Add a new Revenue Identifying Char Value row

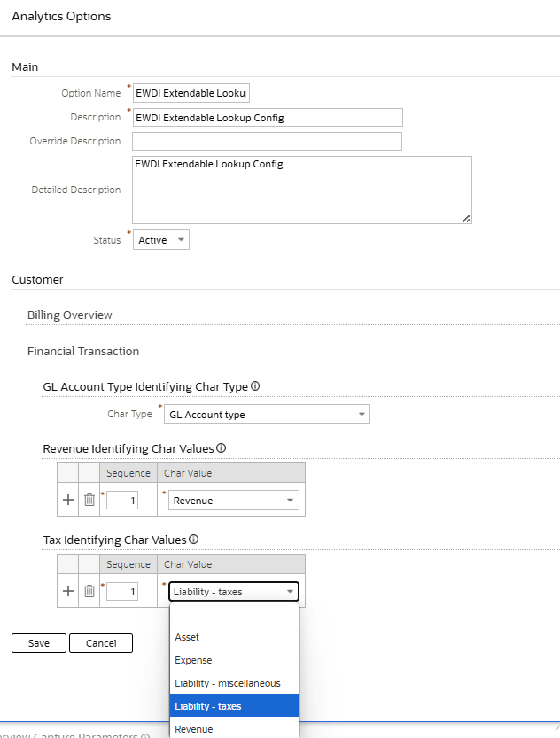click(67, 499)
